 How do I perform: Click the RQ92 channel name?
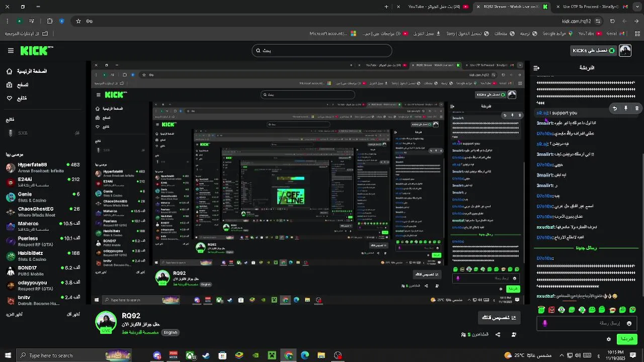(131, 316)
